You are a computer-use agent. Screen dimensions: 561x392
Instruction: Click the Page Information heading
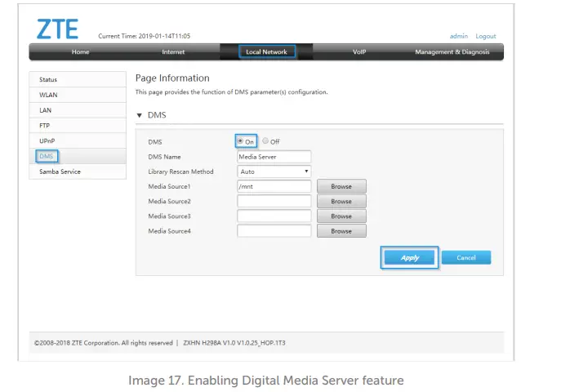coord(172,78)
